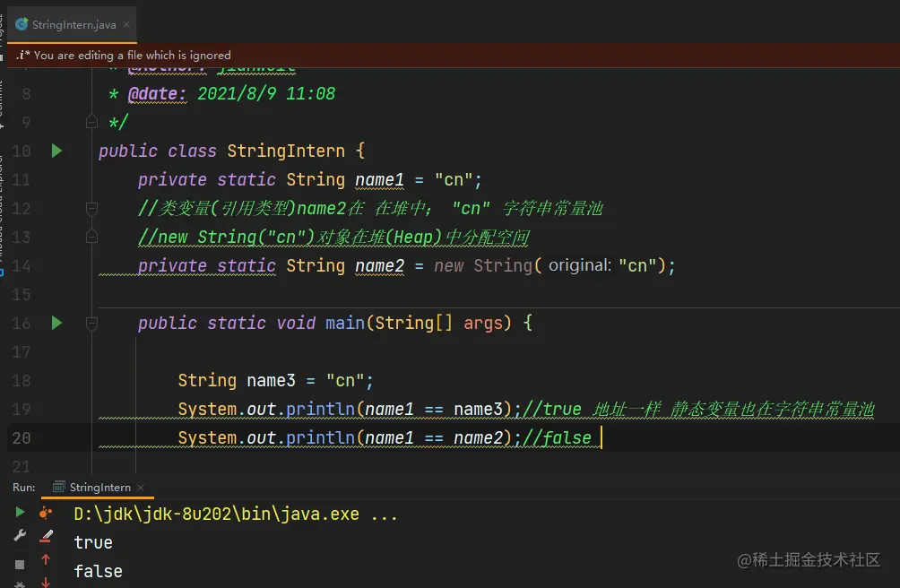Click line number 10 in the gutter
This screenshot has width=900, height=588.
[22, 151]
